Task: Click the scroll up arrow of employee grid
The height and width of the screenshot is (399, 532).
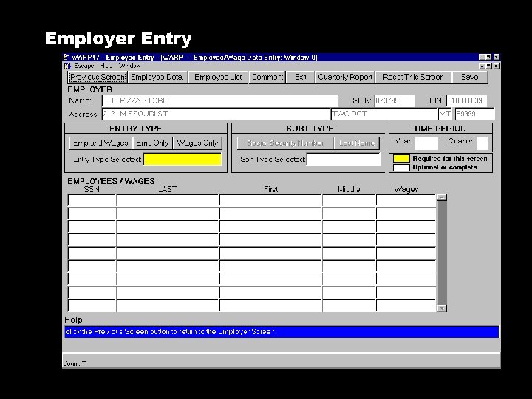Action: [442, 197]
